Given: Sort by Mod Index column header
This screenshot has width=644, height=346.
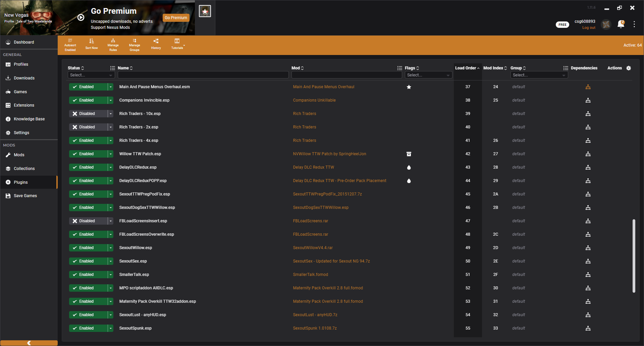Looking at the screenshot, I should tap(495, 68).
